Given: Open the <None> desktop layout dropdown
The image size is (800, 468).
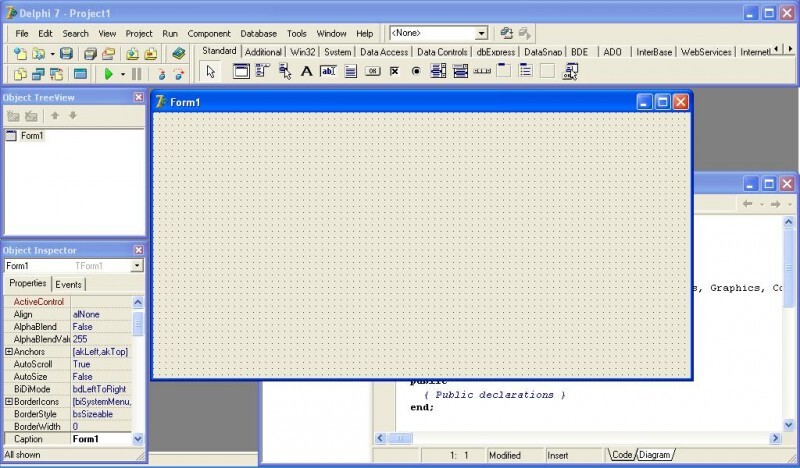Looking at the screenshot, I should coord(481,33).
